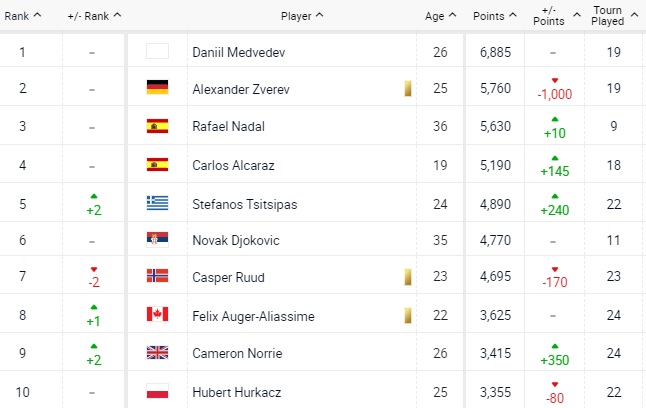Click the gold marker in Casper Ruud's row
Screen dimensions: 646x408
407,277
